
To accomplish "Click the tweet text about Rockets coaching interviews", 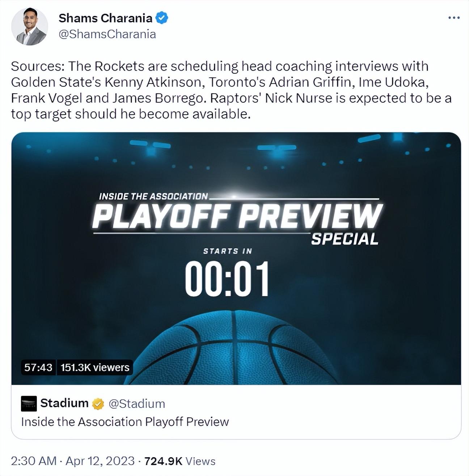I will 231,90.
